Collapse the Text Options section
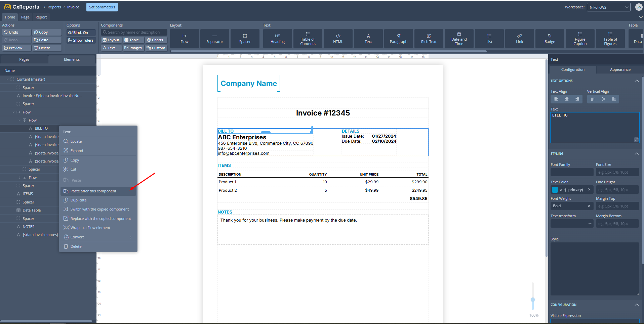This screenshot has height=324, width=644. click(637, 81)
